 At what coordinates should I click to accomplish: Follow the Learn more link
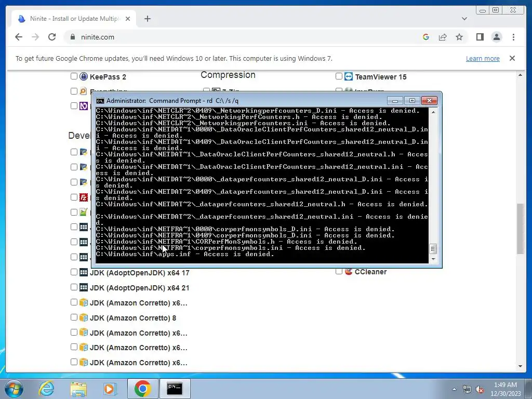483,58
